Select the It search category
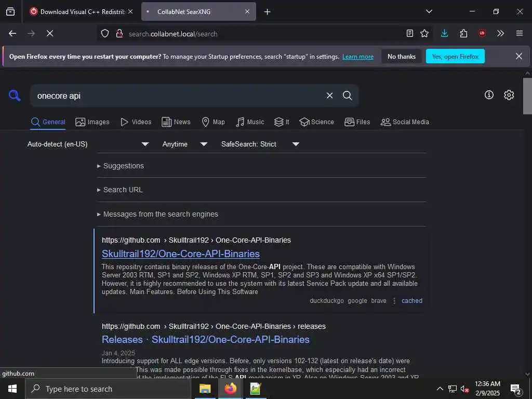Image resolution: width=532 pixels, height=399 pixels. (x=282, y=122)
